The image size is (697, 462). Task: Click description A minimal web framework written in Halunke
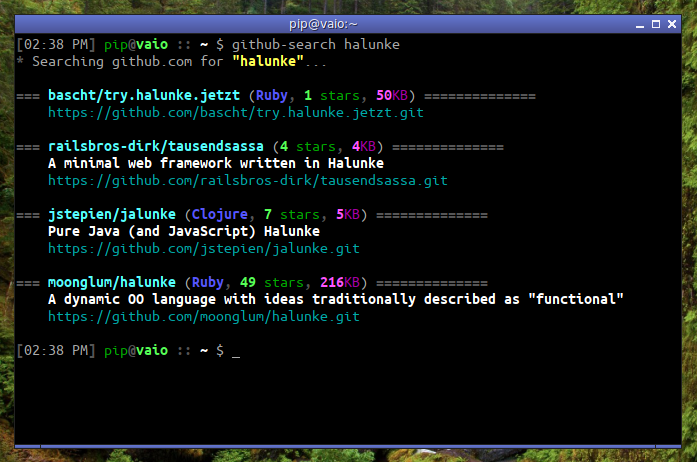coord(216,163)
